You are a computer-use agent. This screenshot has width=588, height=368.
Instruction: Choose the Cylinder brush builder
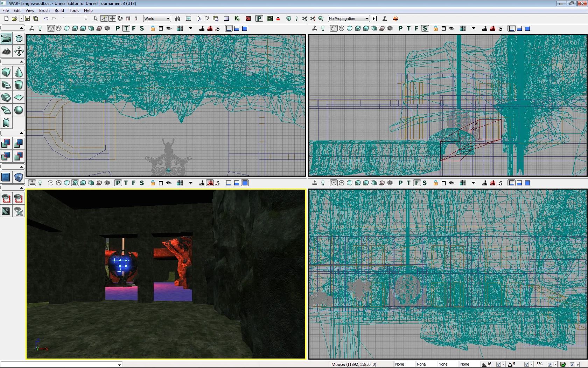click(x=19, y=85)
